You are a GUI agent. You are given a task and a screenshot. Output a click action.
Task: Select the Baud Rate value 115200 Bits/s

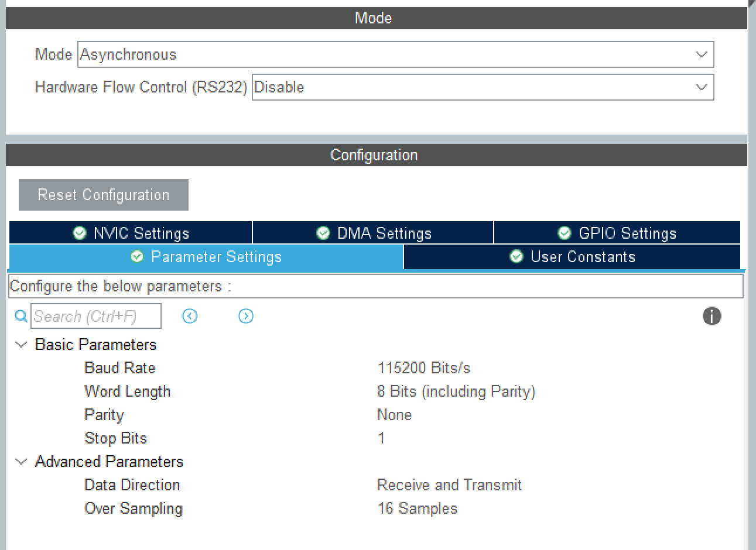click(x=423, y=368)
